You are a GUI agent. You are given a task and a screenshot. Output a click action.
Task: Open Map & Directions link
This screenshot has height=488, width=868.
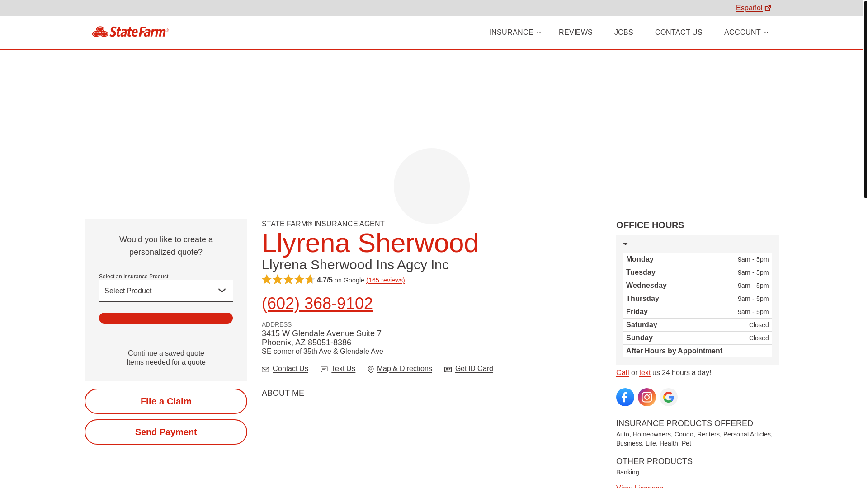405,369
